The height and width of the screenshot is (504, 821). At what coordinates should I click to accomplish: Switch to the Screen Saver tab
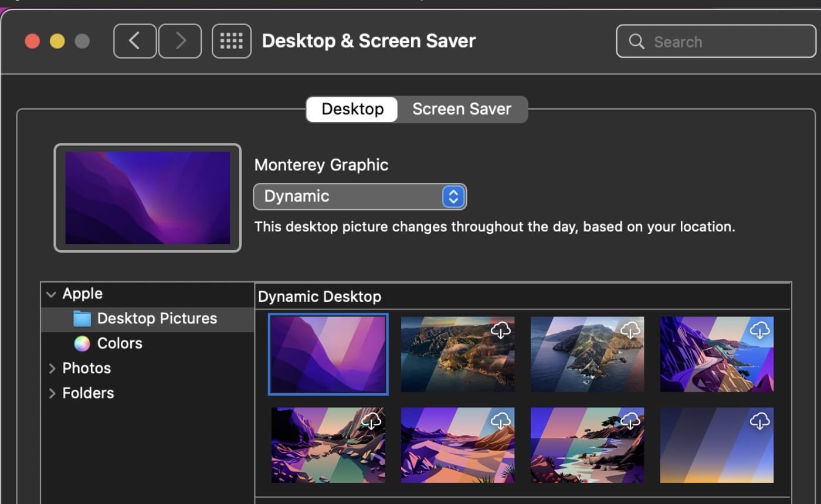pyautogui.click(x=462, y=110)
